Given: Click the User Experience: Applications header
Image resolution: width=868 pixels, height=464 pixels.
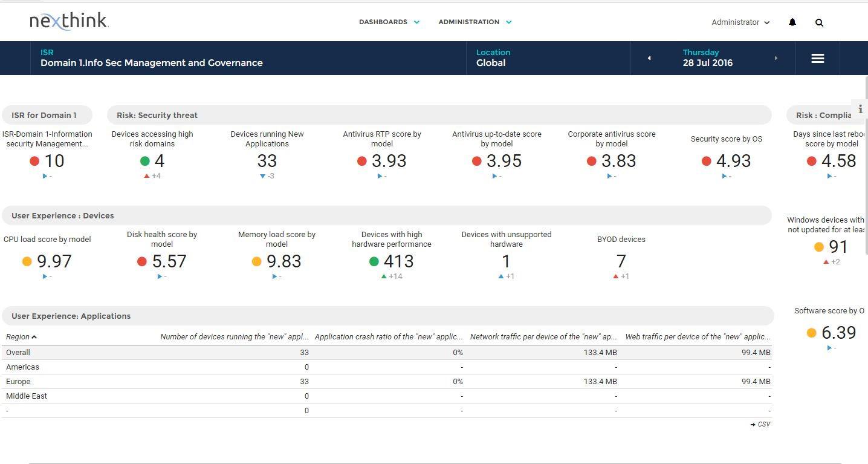Looking at the screenshot, I should click(x=387, y=316).
